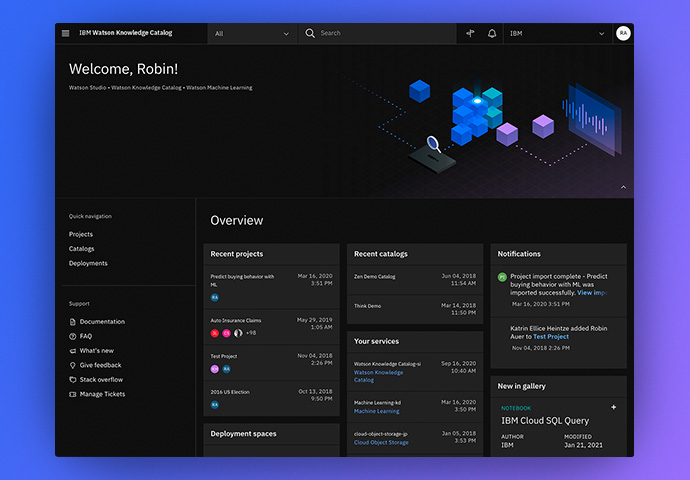Open the Cloud Object Storage service link
The image size is (690, 480).
tap(381, 443)
